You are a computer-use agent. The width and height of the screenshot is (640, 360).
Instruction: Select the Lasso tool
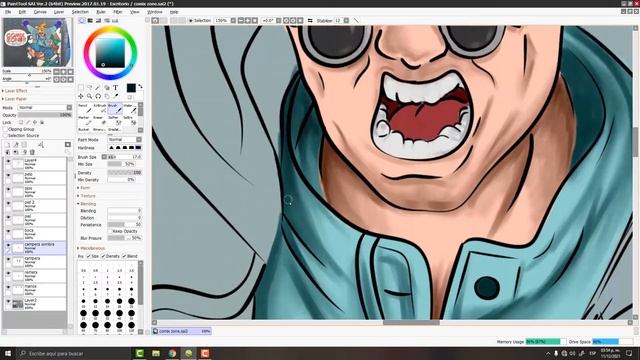tap(89, 87)
